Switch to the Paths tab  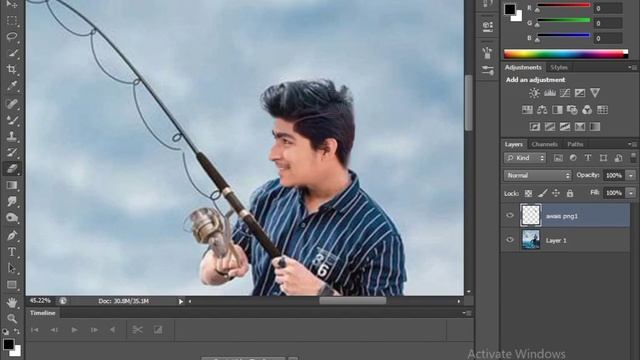pos(575,144)
